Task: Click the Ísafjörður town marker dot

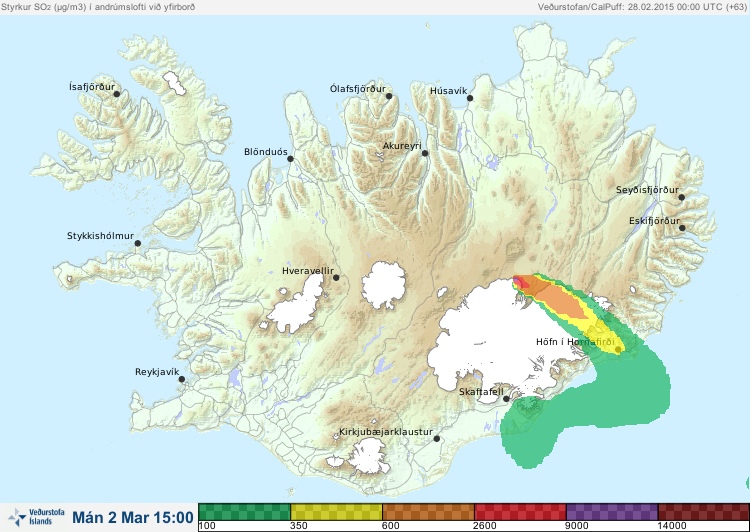Action: [x=116, y=94]
